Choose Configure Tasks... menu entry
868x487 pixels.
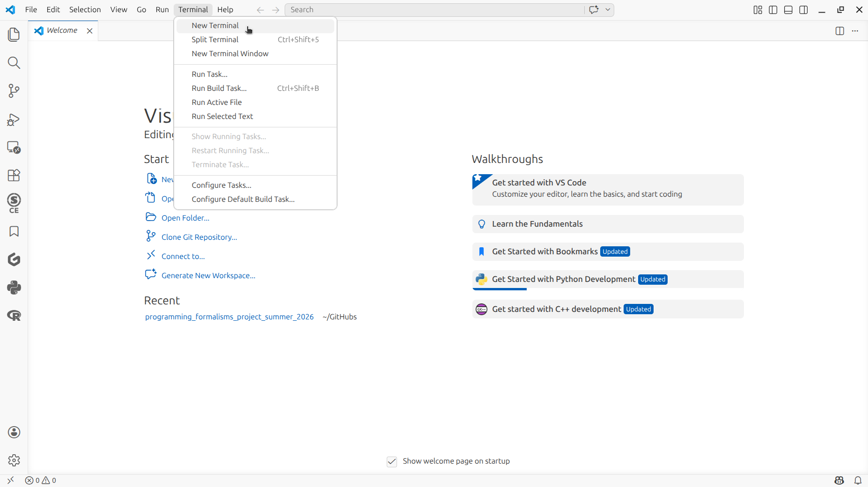(255, 185)
